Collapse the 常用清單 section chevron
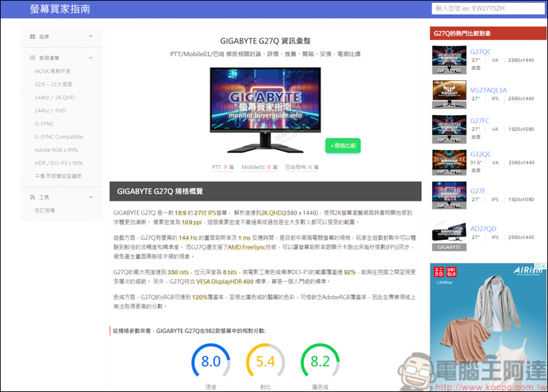This screenshot has height=392, width=548. click(90, 58)
